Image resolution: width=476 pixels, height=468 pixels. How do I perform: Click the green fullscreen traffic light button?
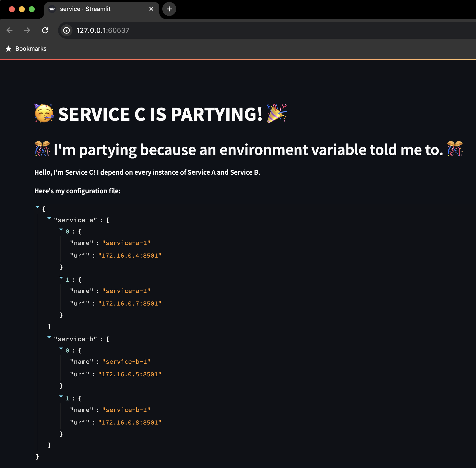click(32, 9)
